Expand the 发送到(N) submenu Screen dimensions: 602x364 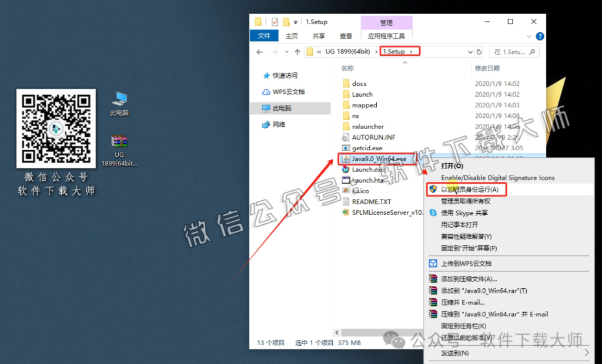[587, 352]
